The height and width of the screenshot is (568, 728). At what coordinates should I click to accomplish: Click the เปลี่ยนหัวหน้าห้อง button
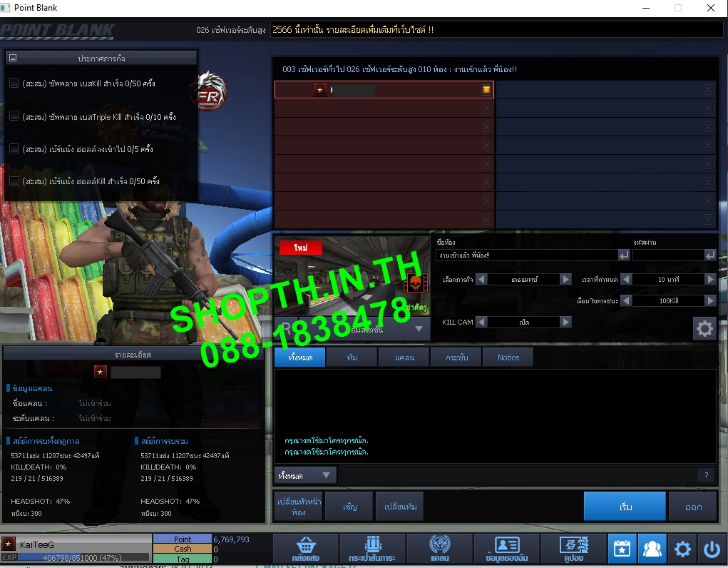pos(299,507)
